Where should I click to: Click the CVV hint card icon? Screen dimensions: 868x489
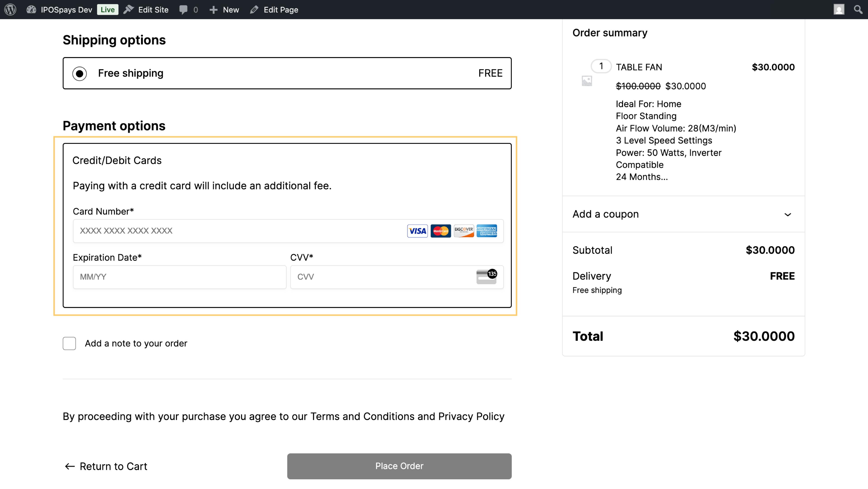(486, 277)
